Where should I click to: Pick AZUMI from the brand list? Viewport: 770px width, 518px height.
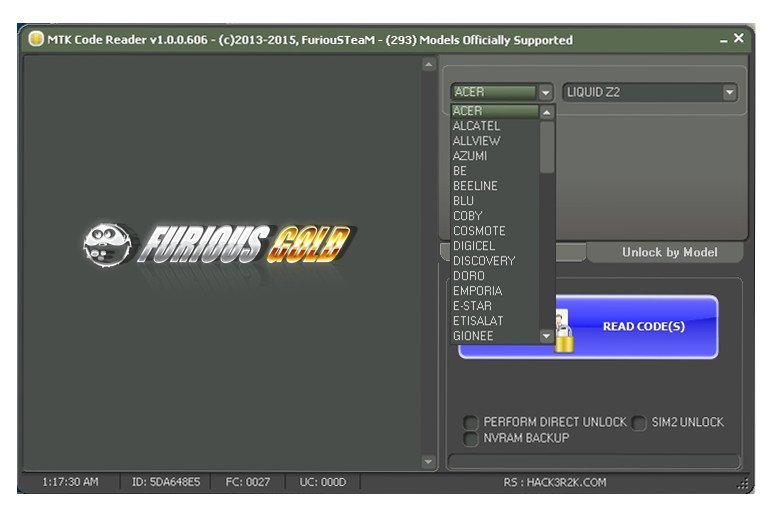click(x=495, y=156)
